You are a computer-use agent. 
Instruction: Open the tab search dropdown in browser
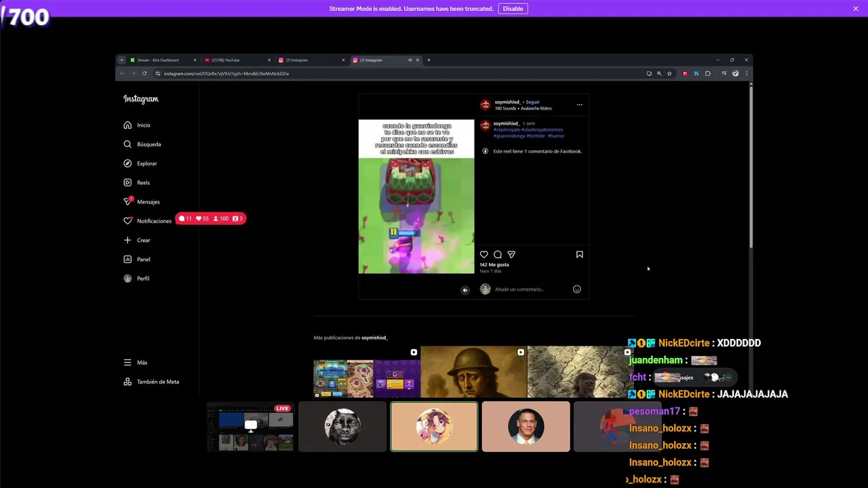pos(121,60)
